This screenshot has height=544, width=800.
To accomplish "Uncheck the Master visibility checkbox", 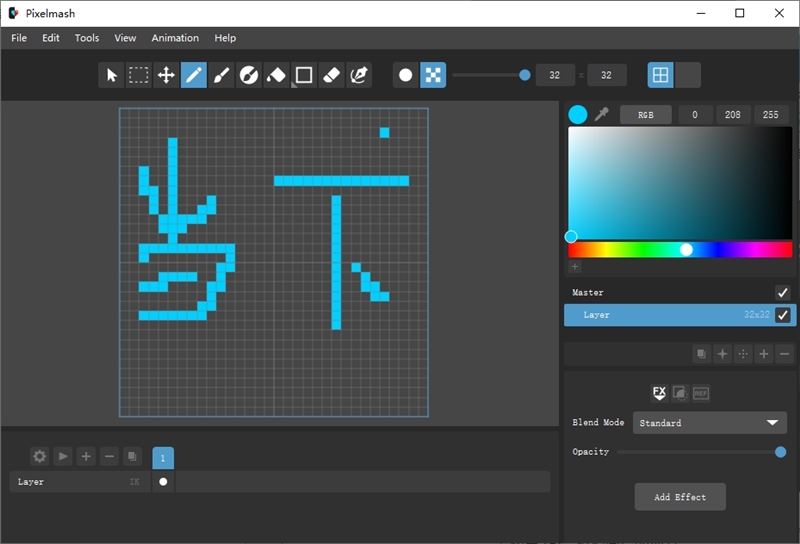I will [782, 292].
